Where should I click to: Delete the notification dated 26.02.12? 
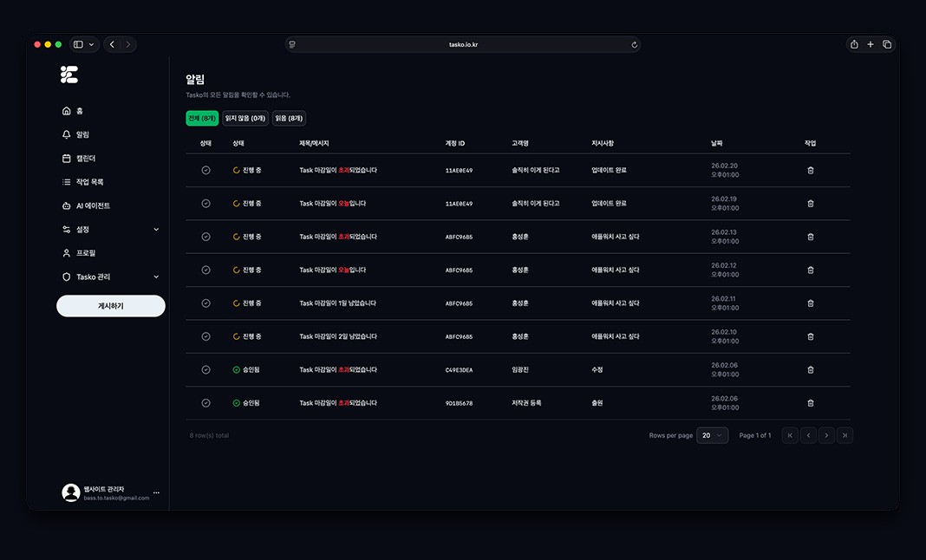[x=810, y=270]
